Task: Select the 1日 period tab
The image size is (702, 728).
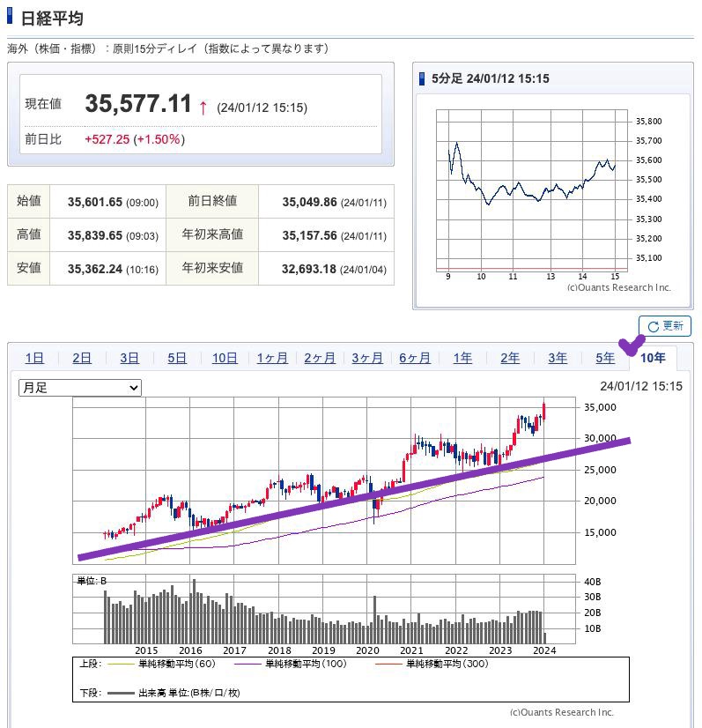Action: click(34, 358)
